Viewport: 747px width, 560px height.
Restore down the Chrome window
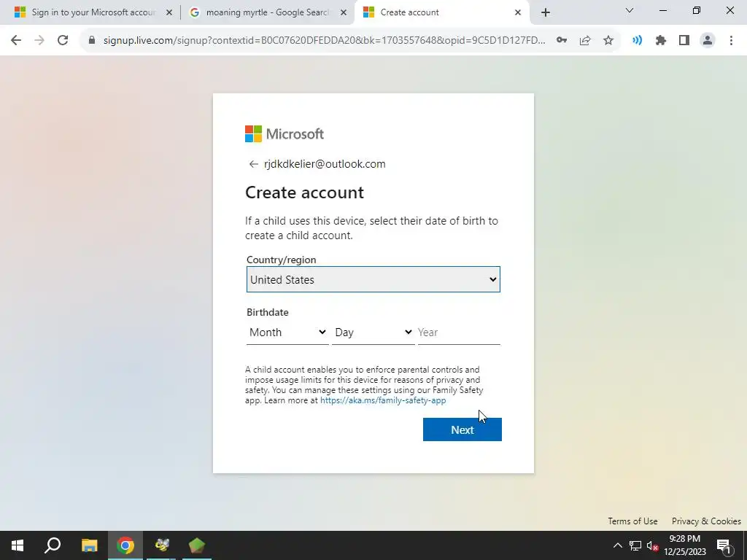[697, 10]
